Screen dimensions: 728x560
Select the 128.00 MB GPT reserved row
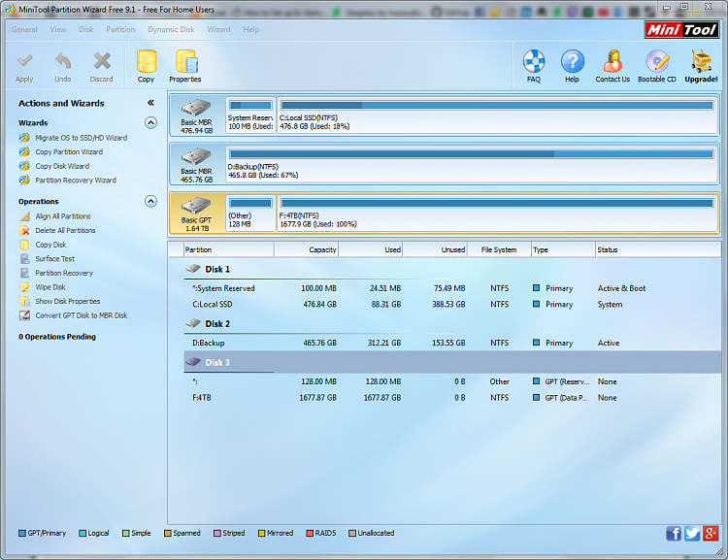(452, 381)
